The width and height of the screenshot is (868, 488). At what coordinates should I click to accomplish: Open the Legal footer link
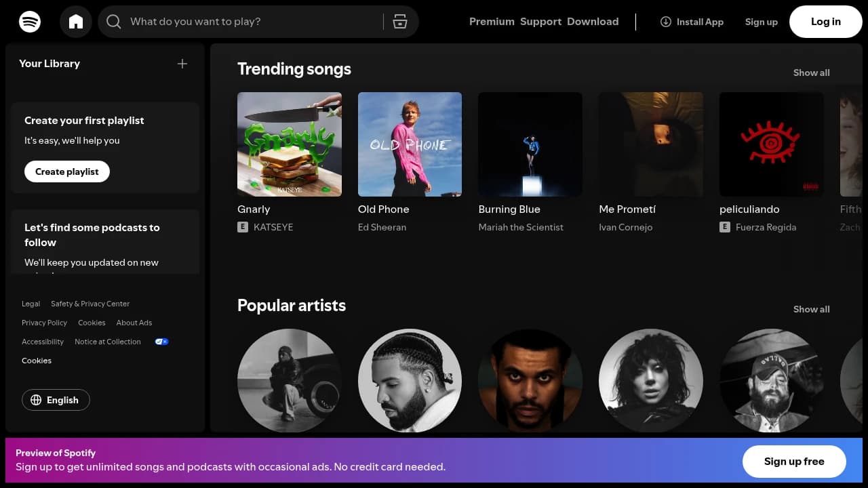pos(31,304)
